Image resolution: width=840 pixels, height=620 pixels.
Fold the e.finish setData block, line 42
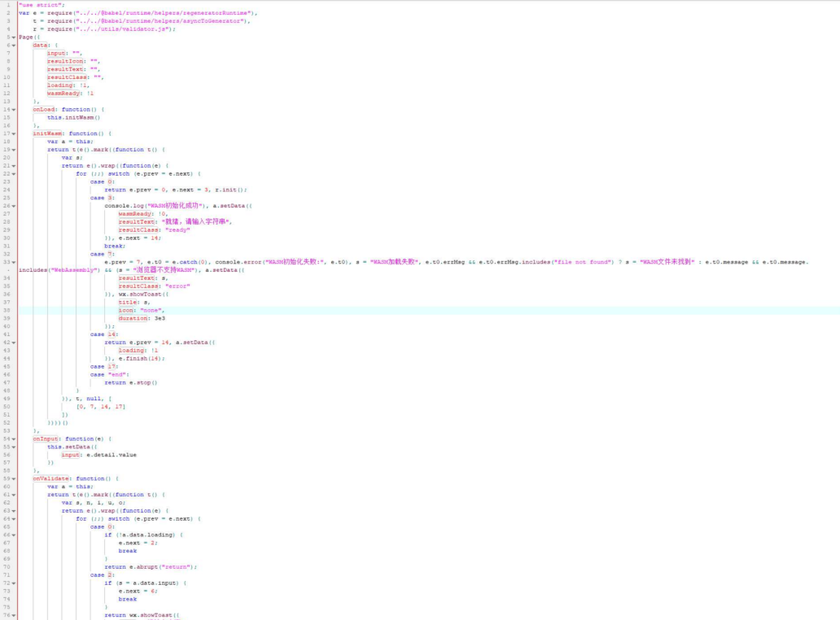(14, 343)
